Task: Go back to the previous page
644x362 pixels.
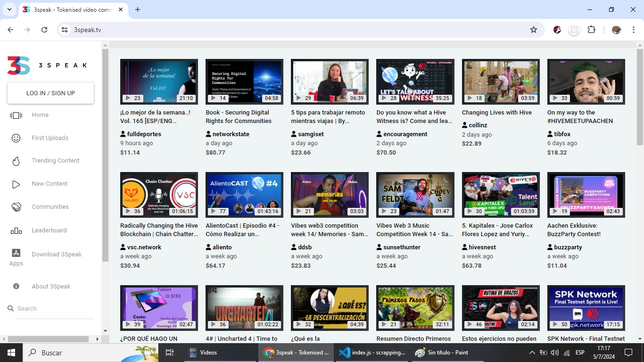Action: [x=10, y=30]
